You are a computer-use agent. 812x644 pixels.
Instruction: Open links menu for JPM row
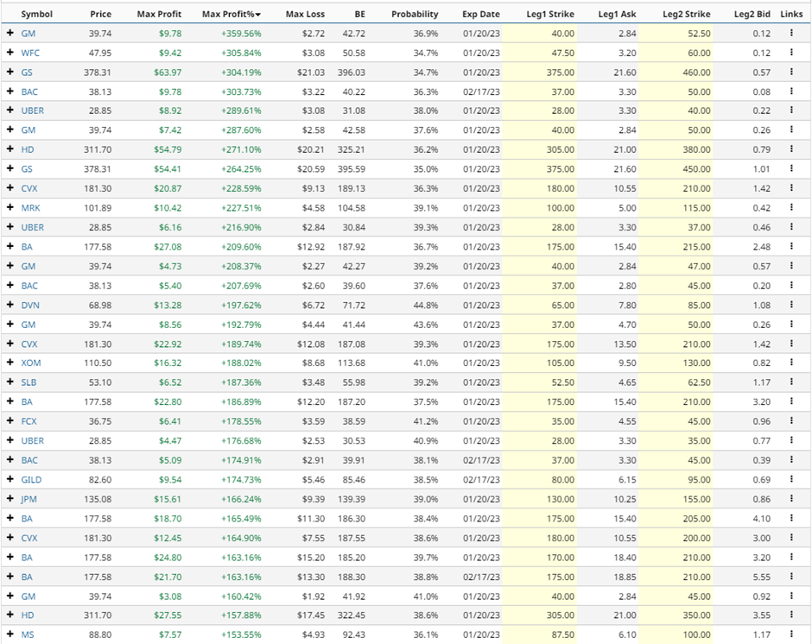coord(791,498)
